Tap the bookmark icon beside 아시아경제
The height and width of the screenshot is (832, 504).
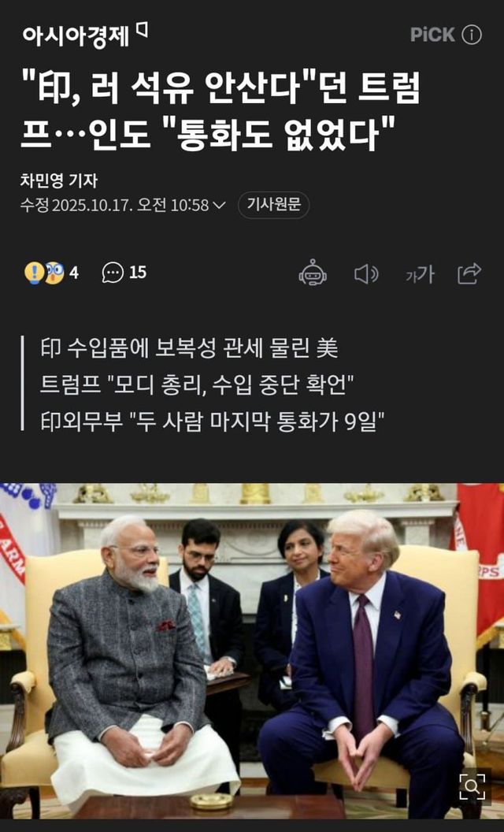click(x=143, y=30)
